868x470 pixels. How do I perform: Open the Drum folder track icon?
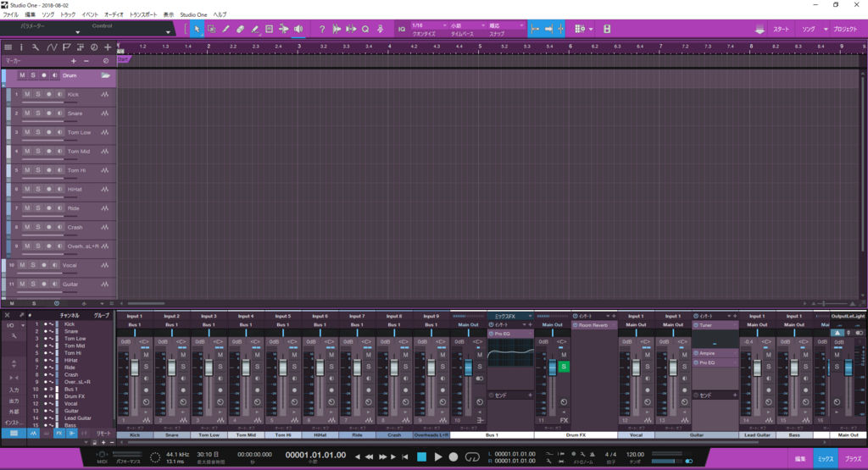[106, 75]
